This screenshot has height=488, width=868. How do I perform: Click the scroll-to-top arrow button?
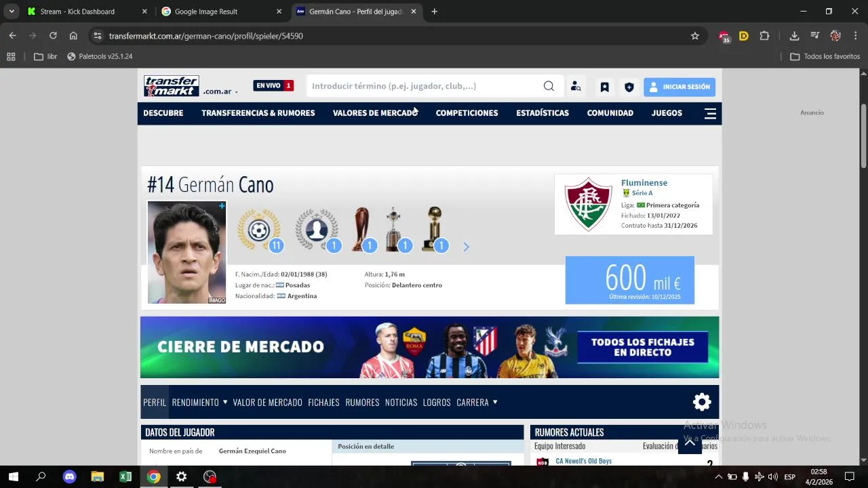coord(690,443)
